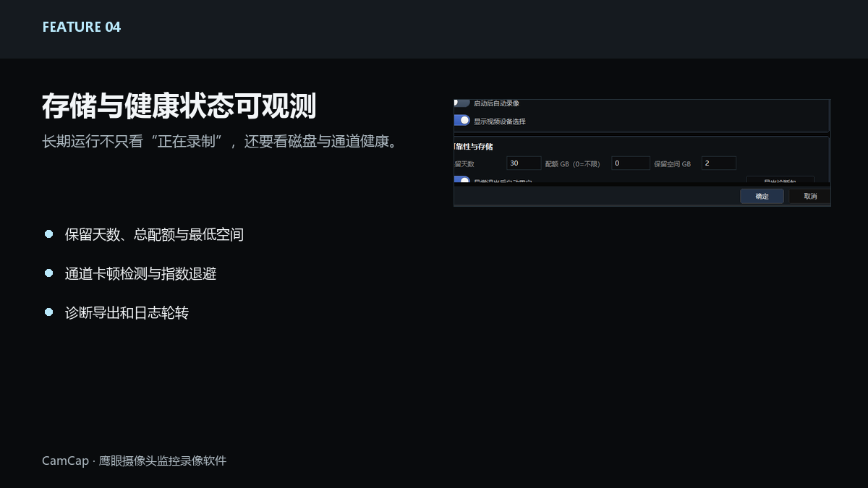868x488 pixels.
Task: Click the FEATURE 04 header text
Action: 82,27
